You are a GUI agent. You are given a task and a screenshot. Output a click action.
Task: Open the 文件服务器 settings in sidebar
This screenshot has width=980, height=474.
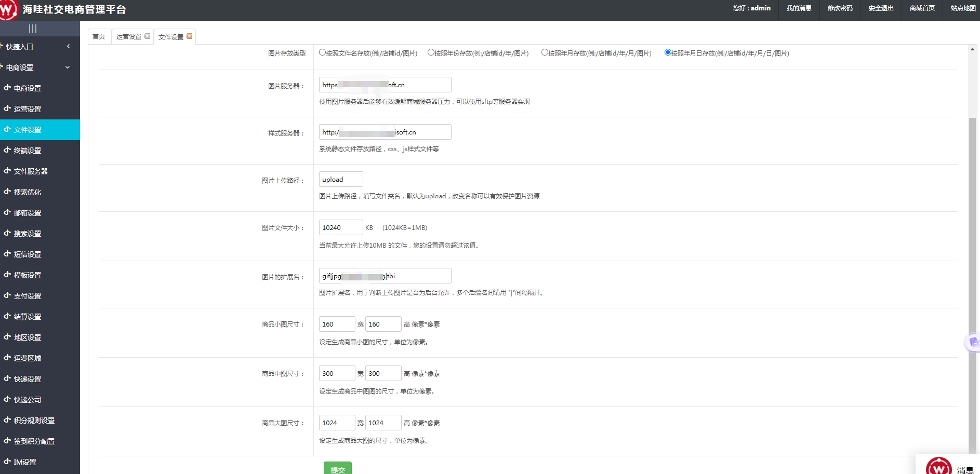tap(31, 171)
